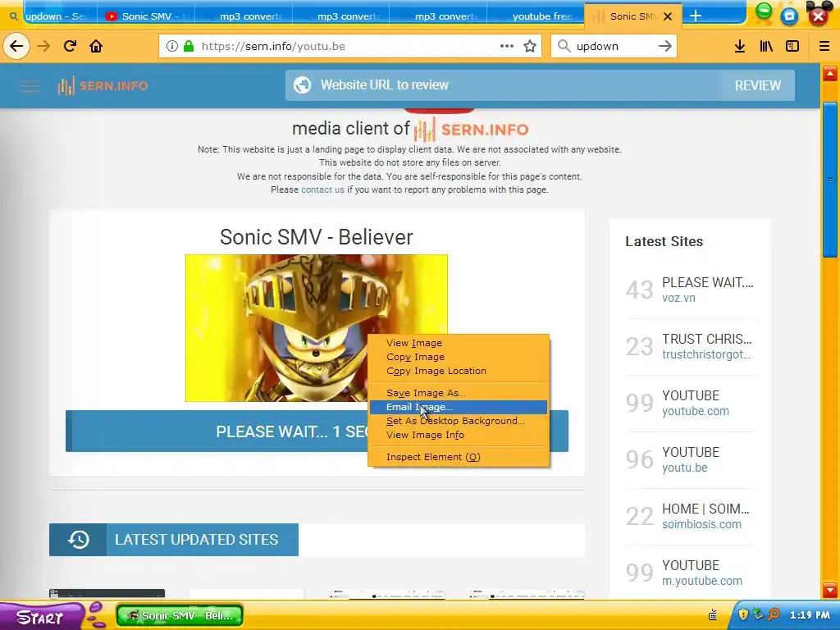
Task: Select Email Image... menu entry
Action: click(459, 407)
